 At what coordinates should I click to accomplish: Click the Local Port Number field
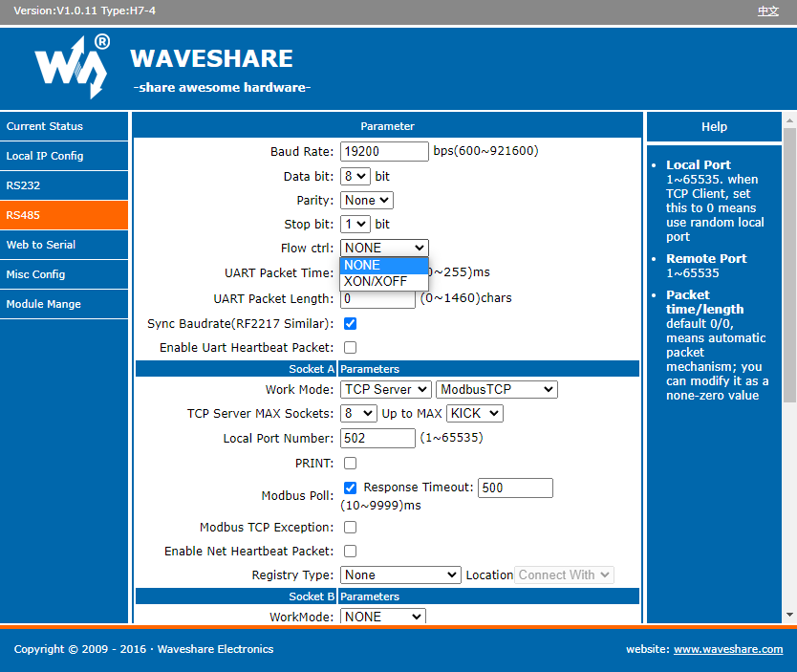click(x=377, y=438)
